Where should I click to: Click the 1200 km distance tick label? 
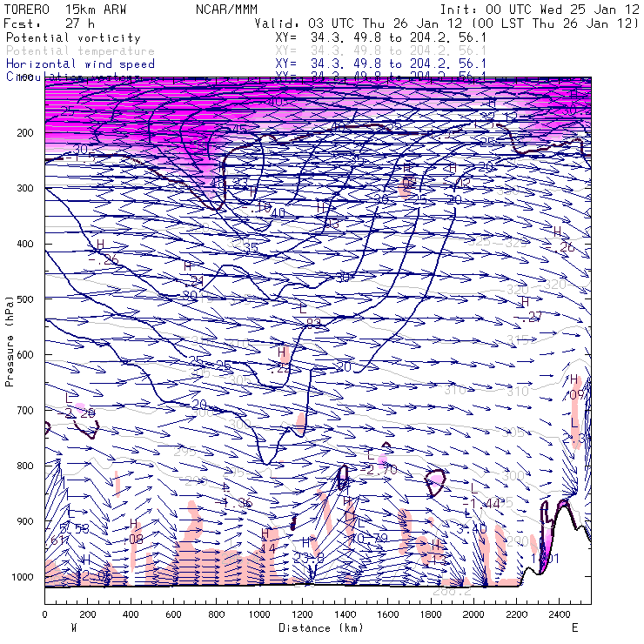point(302,614)
